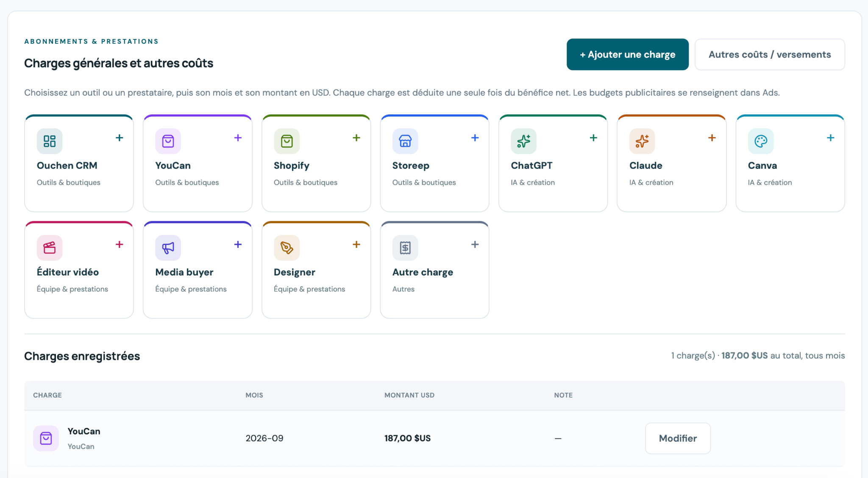This screenshot has width=868, height=478.
Task: Click the NOTE column header
Action: click(x=563, y=395)
